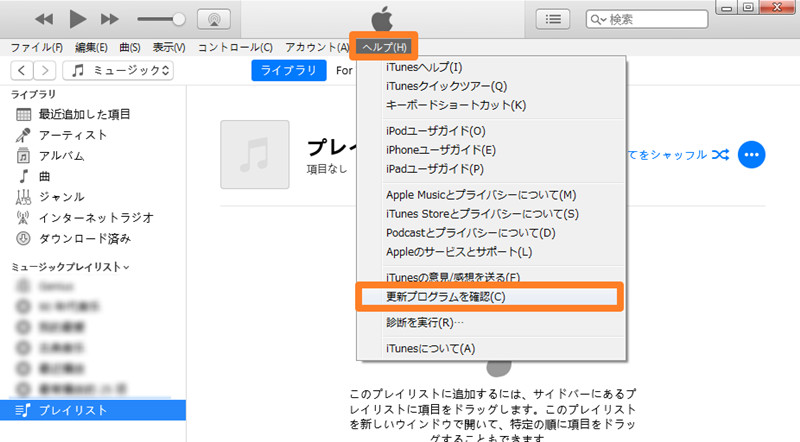Open the 曲(S) menu
The width and height of the screenshot is (800, 442).
click(x=130, y=47)
